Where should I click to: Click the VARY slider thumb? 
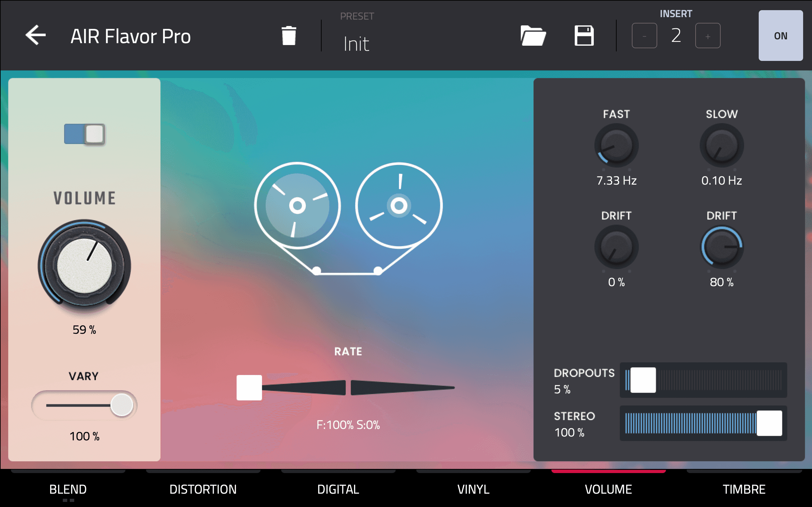pos(122,405)
